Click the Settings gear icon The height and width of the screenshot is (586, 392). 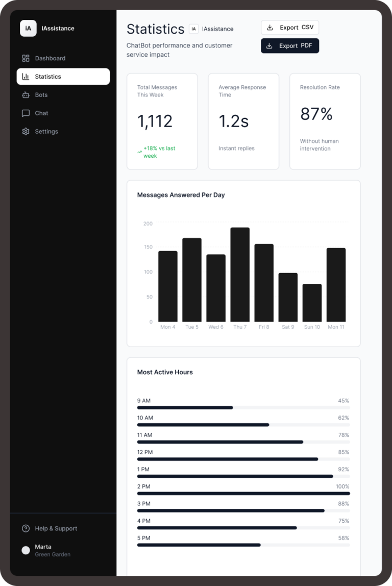click(26, 132)
